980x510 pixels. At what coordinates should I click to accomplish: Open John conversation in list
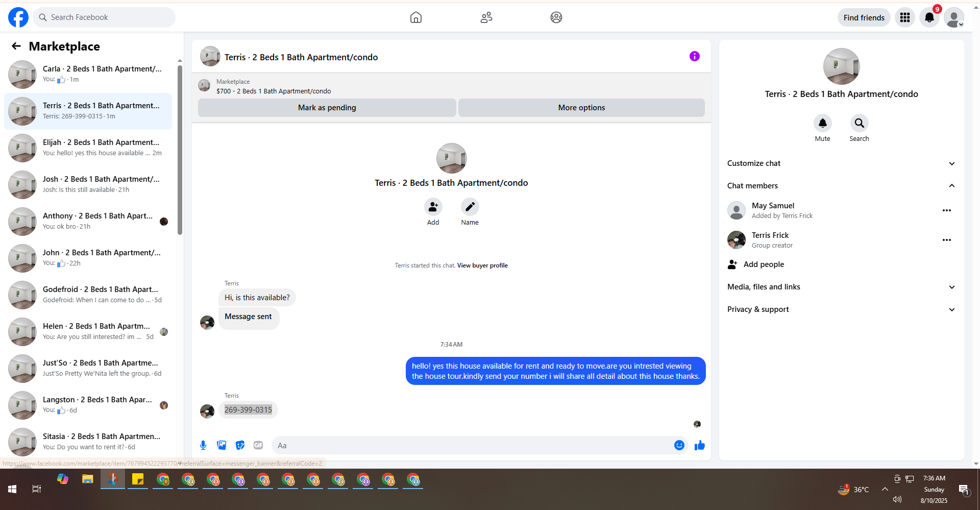pos(88,258)
